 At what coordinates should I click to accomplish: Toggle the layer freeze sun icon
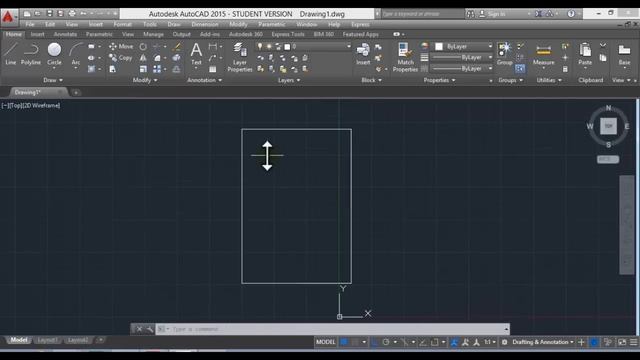pos(269,47)
